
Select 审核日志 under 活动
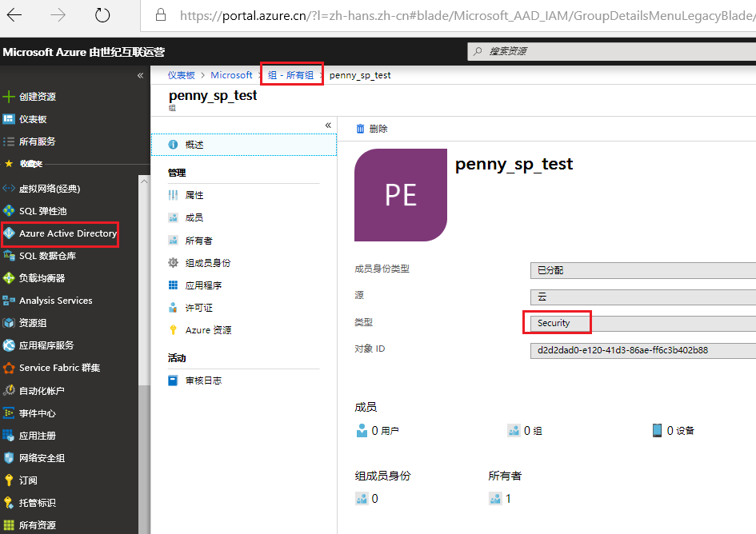tap(203, 381)
